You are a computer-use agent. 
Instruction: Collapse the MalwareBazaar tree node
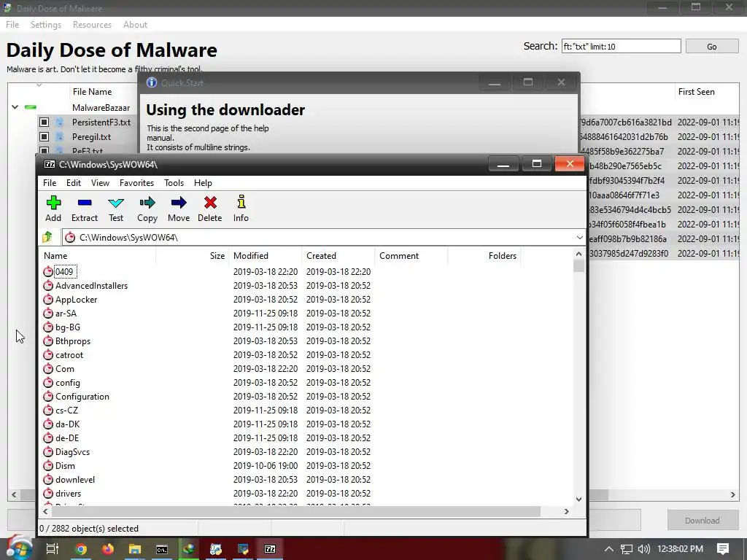(x=15, y=107)
